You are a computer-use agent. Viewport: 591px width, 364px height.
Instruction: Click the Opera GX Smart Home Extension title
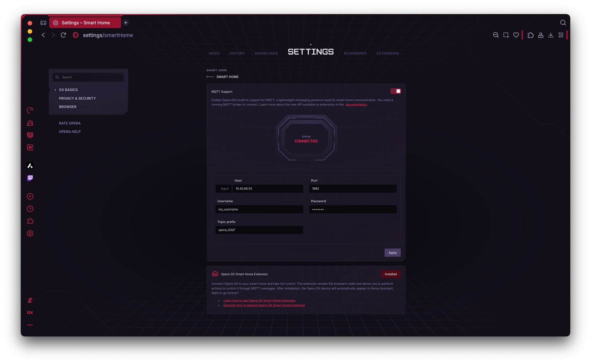[x=244, y=274]
